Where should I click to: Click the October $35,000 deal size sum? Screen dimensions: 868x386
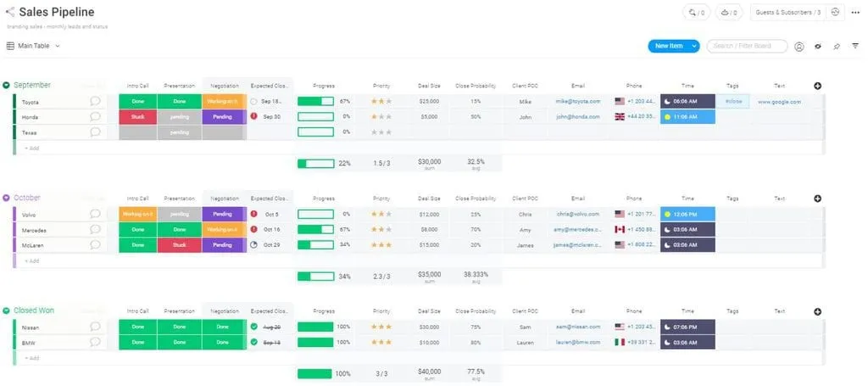(x=429, y=274)
